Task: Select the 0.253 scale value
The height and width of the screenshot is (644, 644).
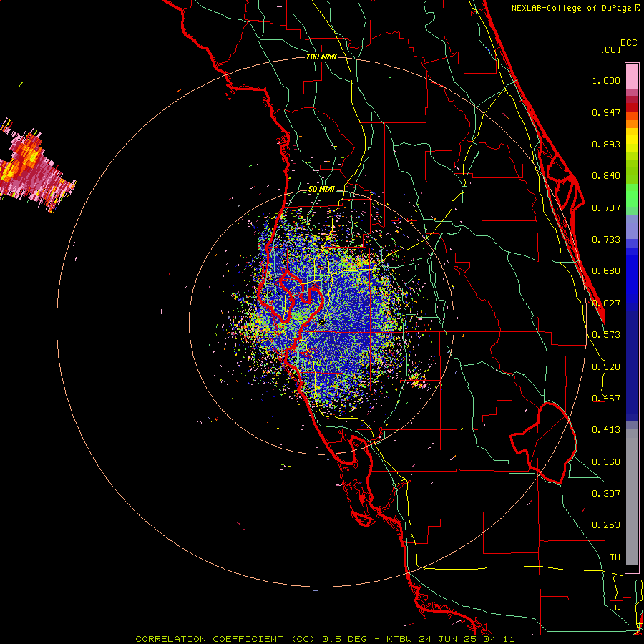Action: pos(606,525)
